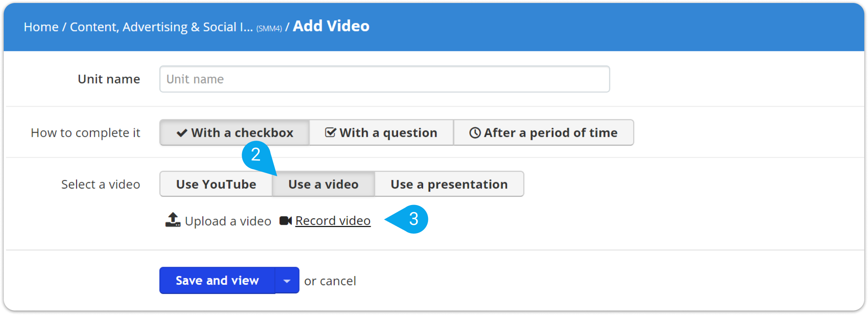Go to Home in the breadcrumb
868x315 pixels.
[x=41, y=27]
